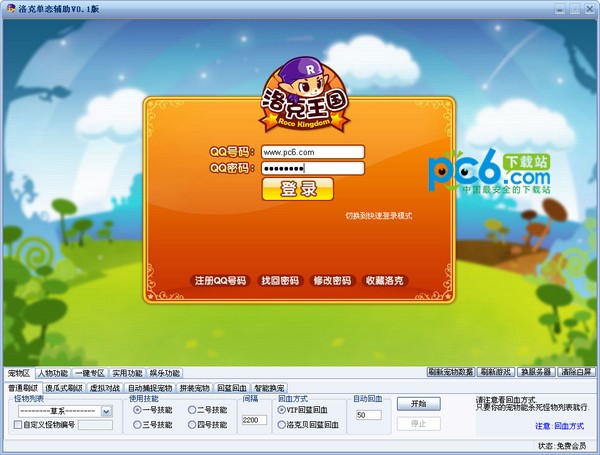This screenshot has height=455, width=600.
Task: Open the 自动捕捉宠物 sub-tab
Action: tap(150, 388)
